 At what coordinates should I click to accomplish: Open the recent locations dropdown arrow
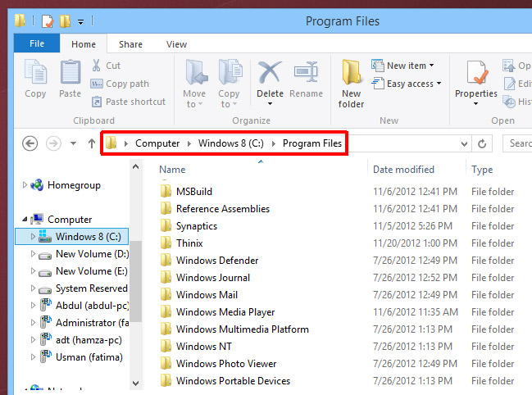73,143
